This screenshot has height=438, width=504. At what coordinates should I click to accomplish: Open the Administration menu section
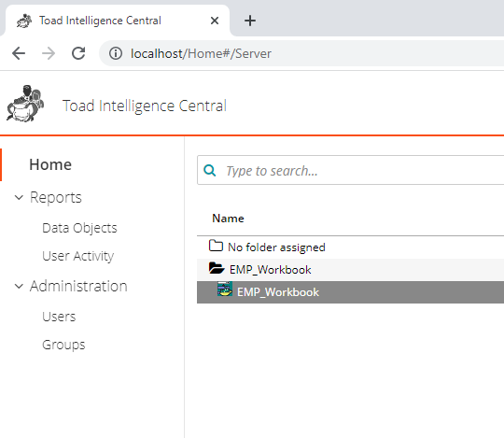click(78, 286)
